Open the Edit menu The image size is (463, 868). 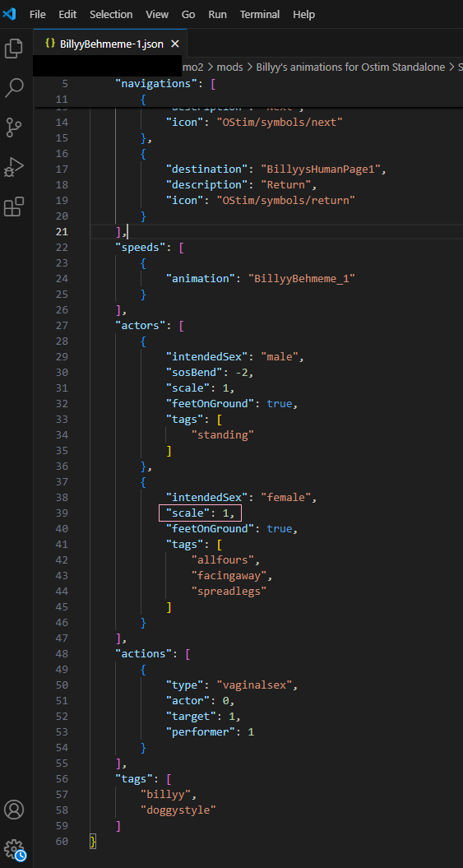click(x=67, y=14)
